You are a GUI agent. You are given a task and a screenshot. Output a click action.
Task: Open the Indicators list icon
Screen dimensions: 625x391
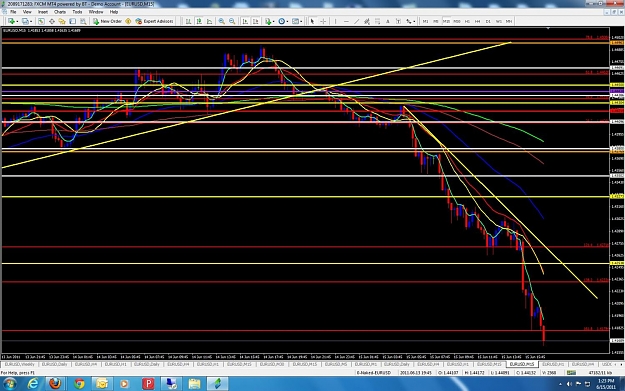pyautogui.click(x=268, y=21)
